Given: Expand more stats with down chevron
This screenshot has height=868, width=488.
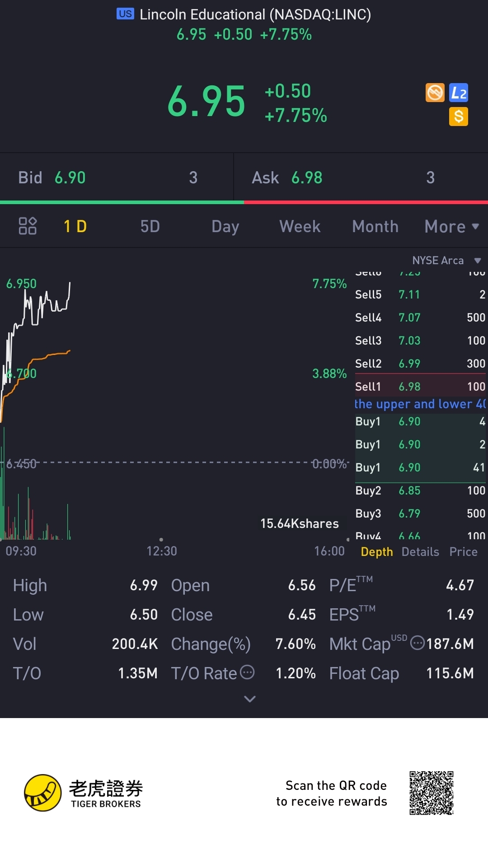Looking at the screenshot, I should (x=250, y=699).
